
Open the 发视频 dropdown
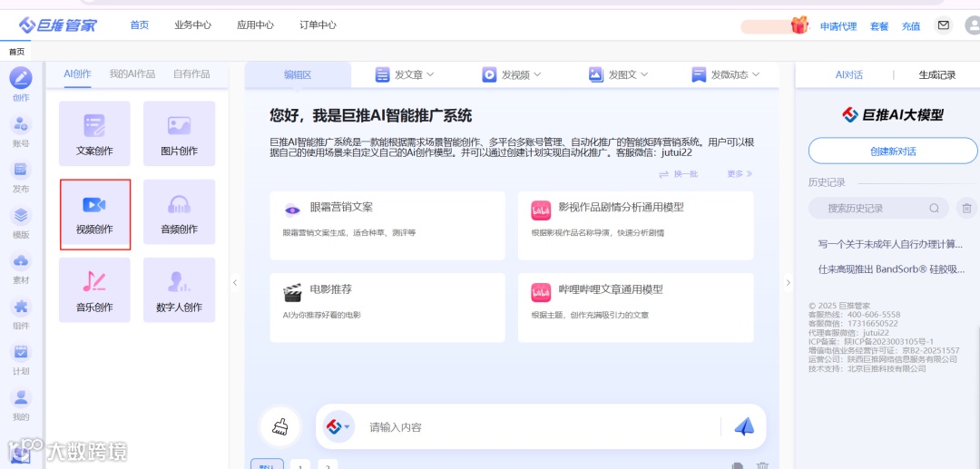tap(511, 75)
